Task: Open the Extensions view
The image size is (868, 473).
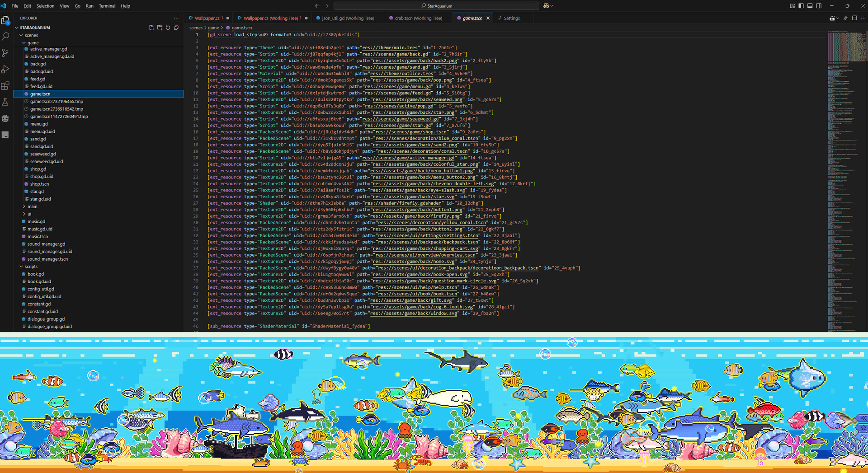Action: [5, 86]
